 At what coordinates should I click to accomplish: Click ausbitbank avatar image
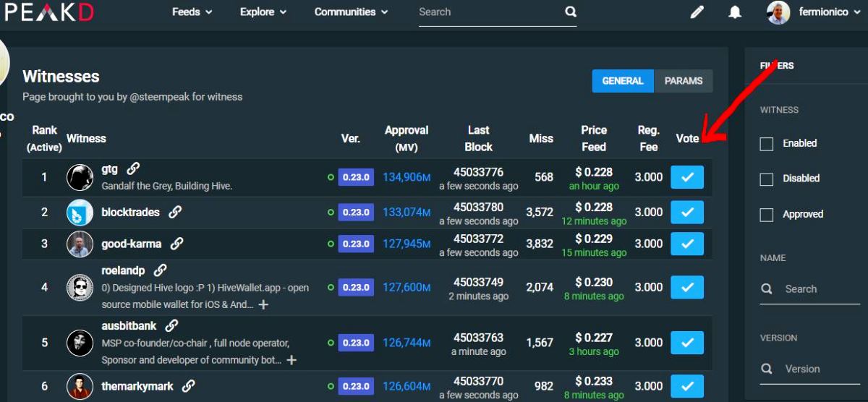tap(80, 343)
